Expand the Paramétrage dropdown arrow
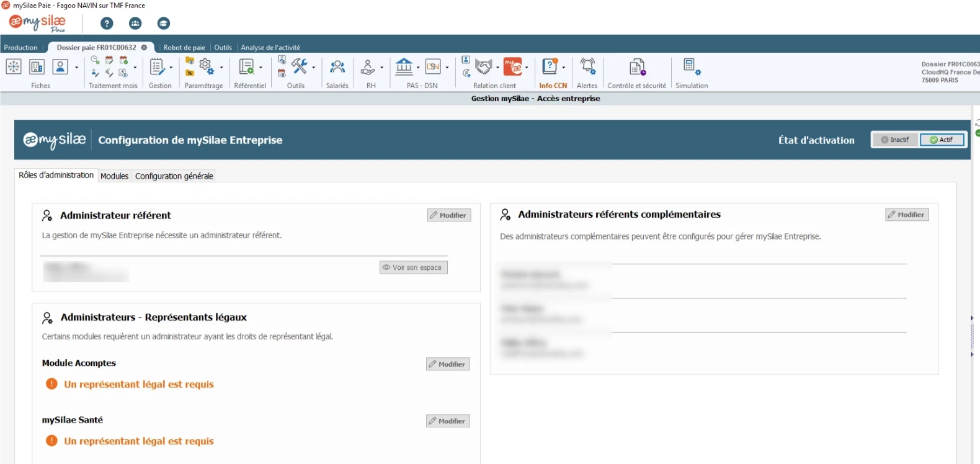The image size is (980, 464). point(221,68)
